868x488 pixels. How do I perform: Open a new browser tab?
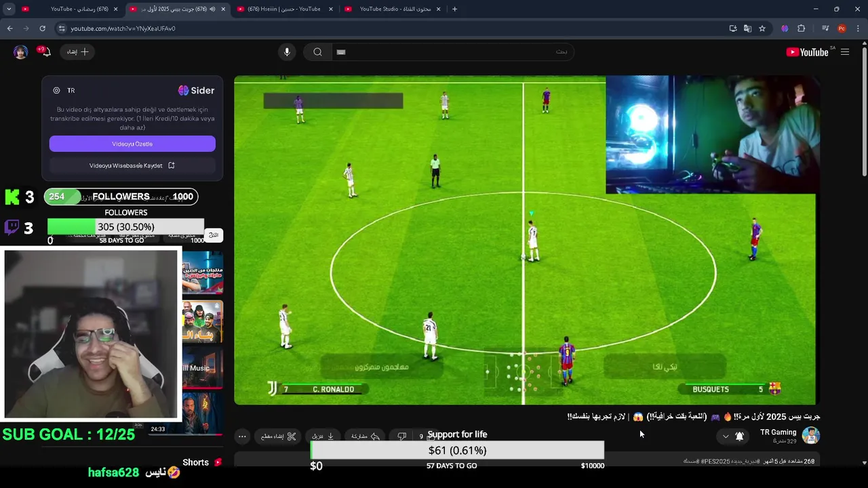coord(454,9)
